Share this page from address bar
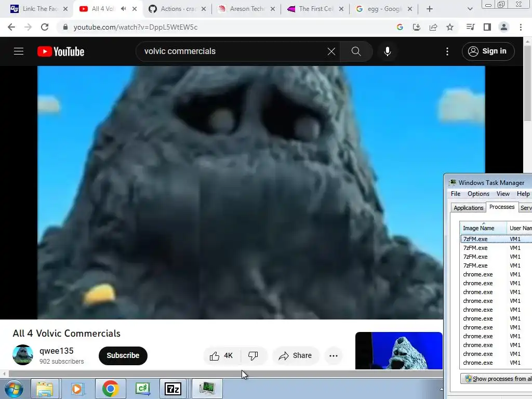 [x=433, y=27]
